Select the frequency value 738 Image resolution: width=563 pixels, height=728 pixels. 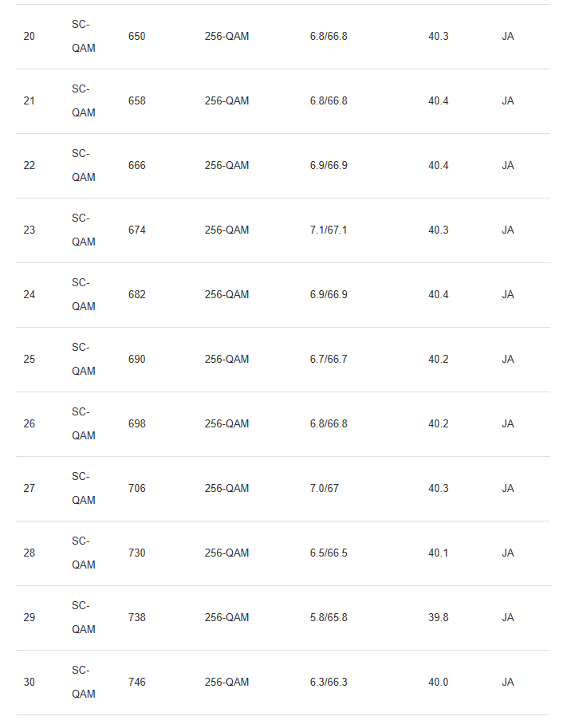pyautogui.click(x=137, y=618)
